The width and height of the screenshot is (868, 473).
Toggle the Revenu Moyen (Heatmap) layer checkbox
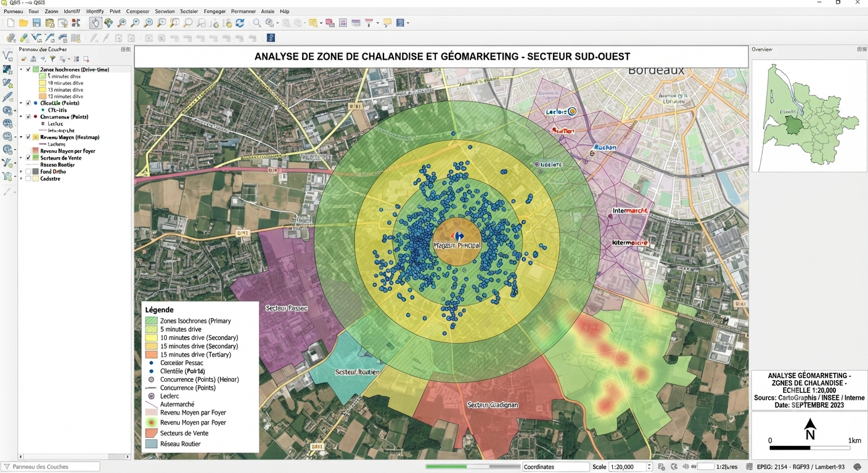[28, 137]
